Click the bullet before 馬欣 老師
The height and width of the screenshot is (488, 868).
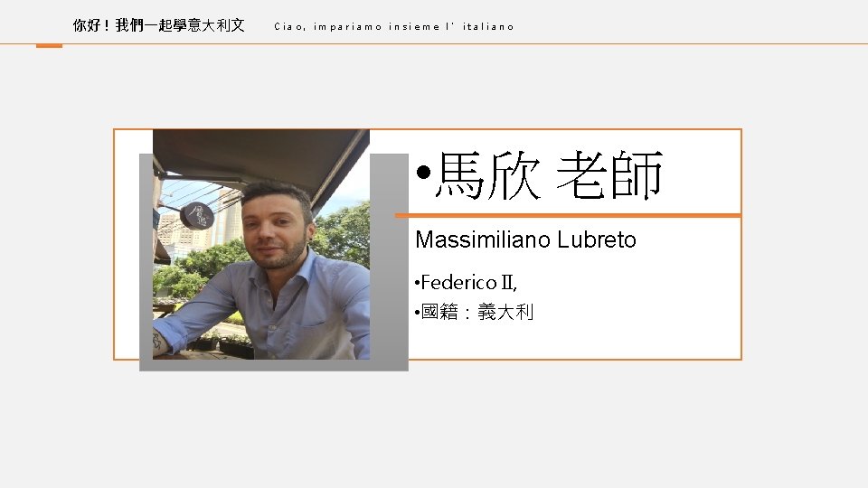[423, 173]
